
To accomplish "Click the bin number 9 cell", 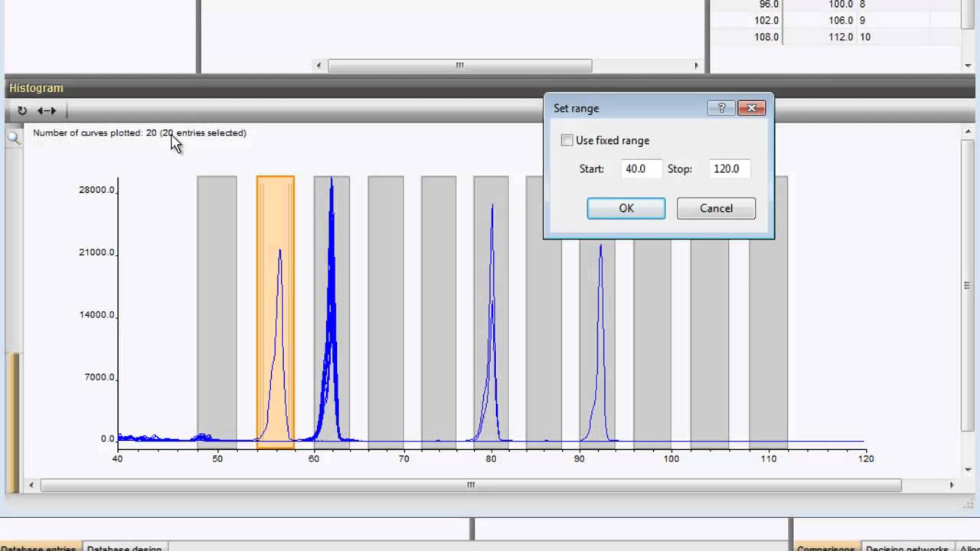I will pyautogui.click(x=862, y=21).
